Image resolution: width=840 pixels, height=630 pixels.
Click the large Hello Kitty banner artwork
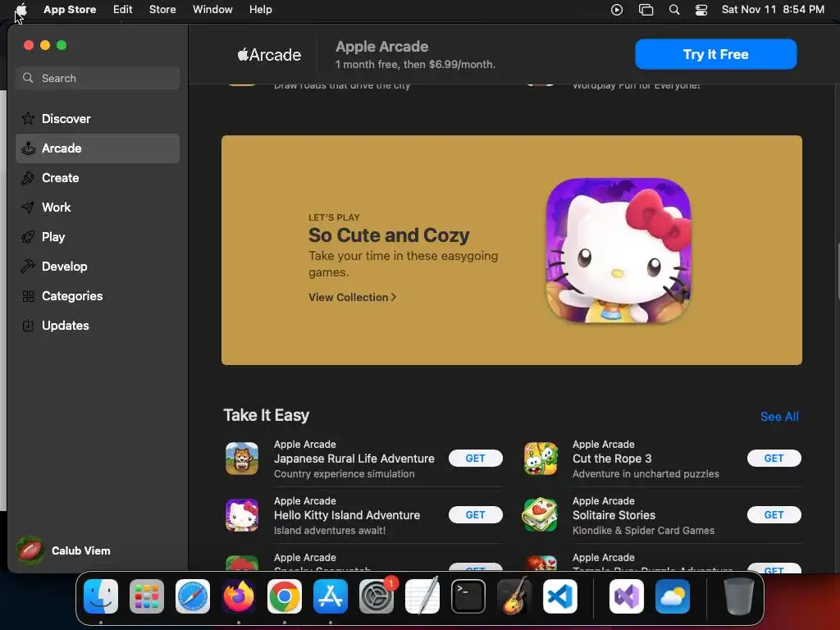click(x=619, y=250)
